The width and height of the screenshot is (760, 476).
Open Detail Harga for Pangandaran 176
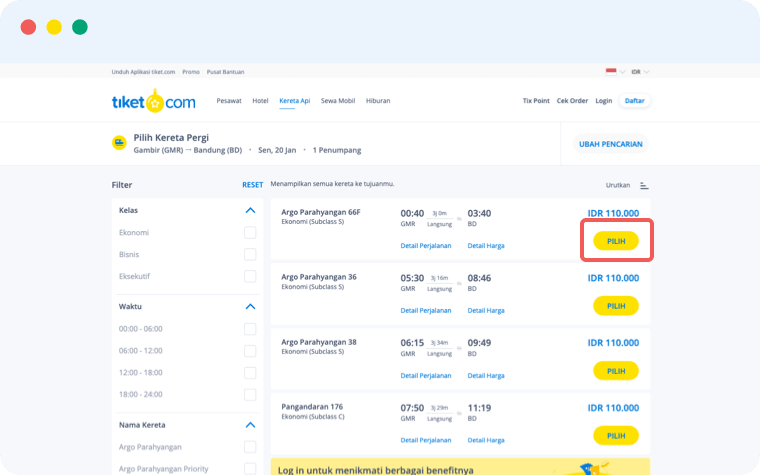coord(486,440)
